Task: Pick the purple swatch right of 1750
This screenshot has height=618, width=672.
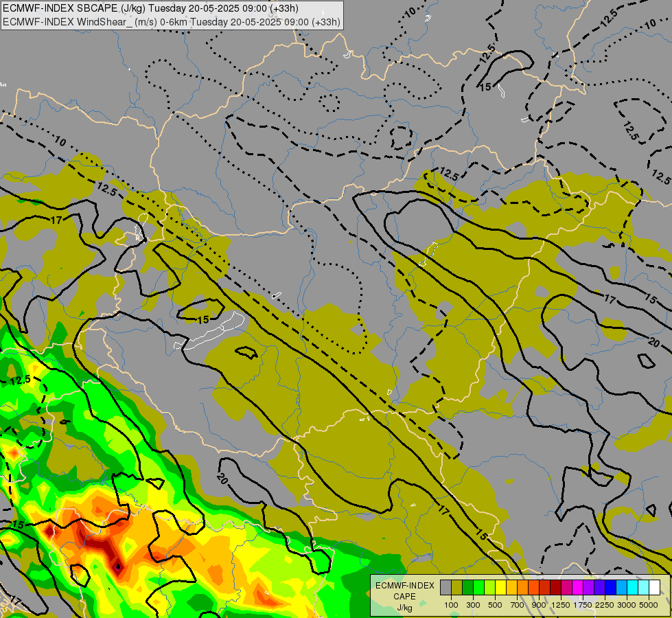Action: pyautogui.click(x=589, y=587)
